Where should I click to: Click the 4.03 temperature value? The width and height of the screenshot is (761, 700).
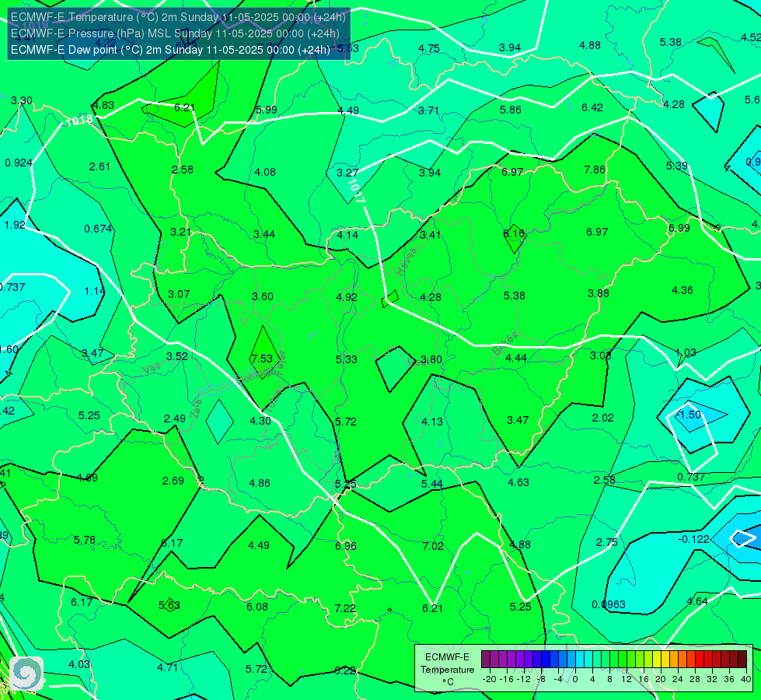pos(79,664)
